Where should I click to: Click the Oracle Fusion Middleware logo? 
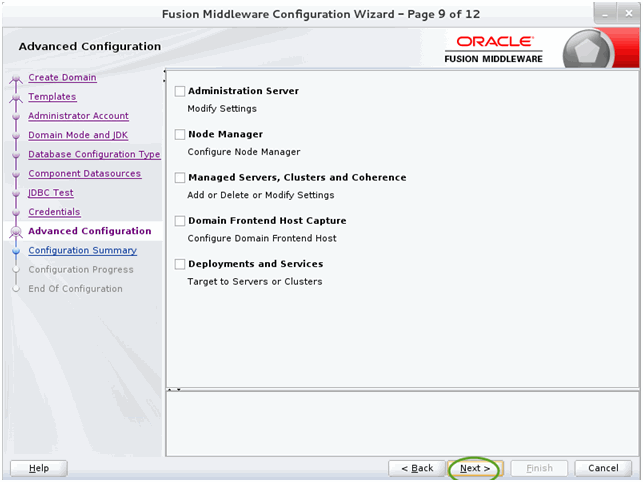pyautogui.click(x=493, y=50)
